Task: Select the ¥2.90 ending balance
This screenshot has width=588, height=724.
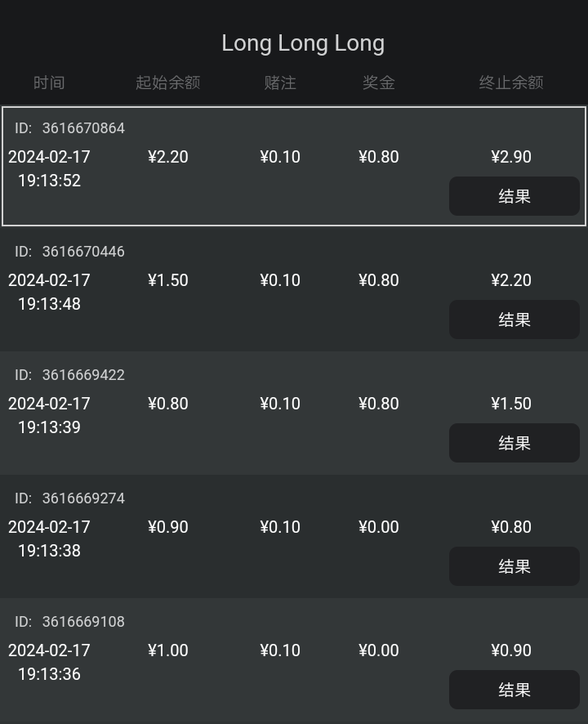Action: tap(511, 157)
